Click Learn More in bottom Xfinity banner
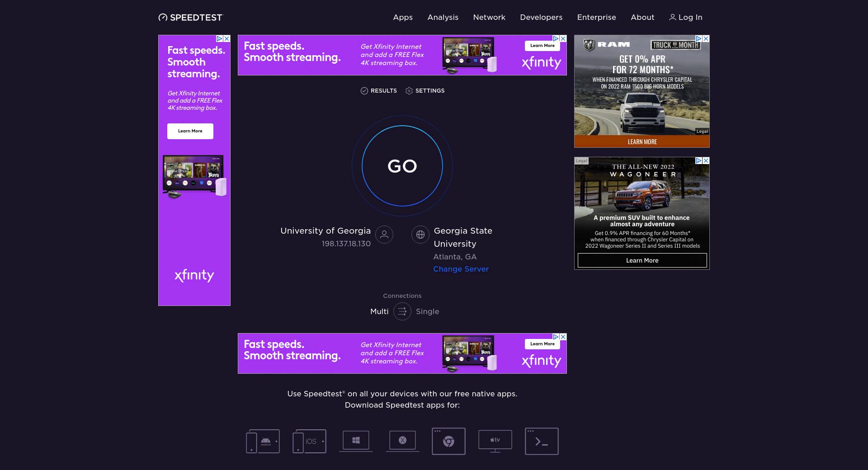 tap(542, 344)
